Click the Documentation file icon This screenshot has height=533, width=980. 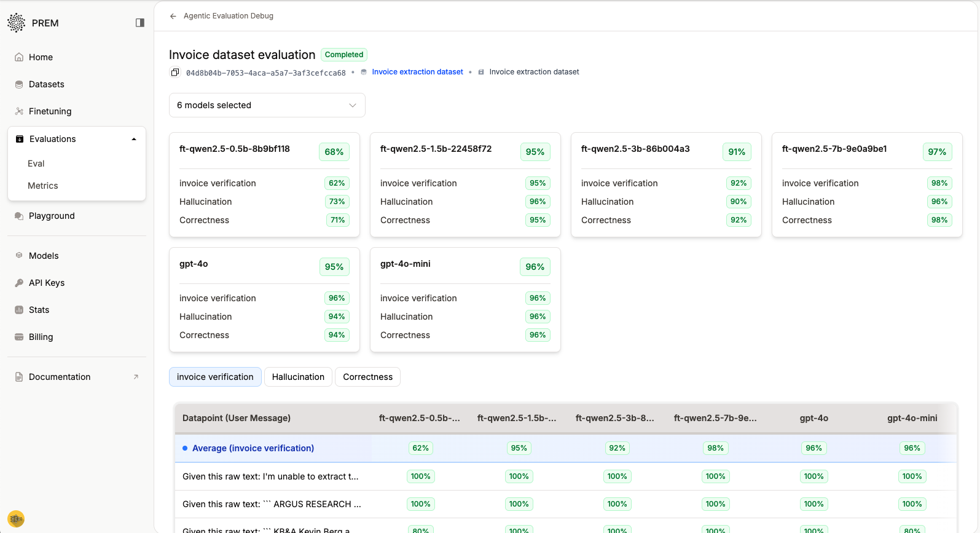[19, 377]
